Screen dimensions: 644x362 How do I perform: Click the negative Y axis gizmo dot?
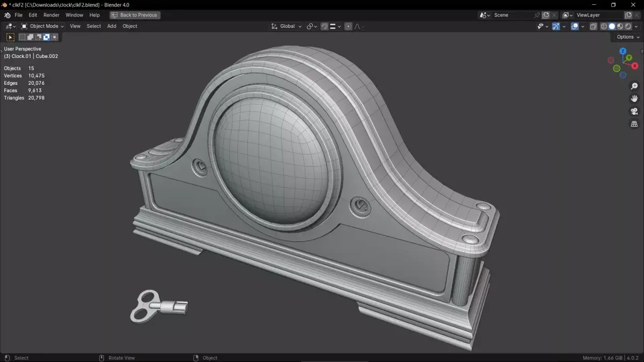pyautogui.click(x=617, y=68)
